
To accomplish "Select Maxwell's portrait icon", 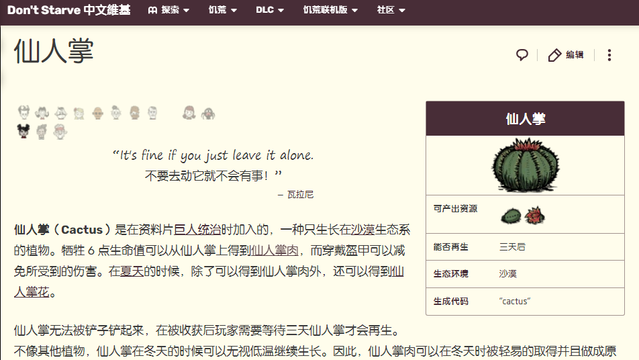I will click(x=153, y=113).
